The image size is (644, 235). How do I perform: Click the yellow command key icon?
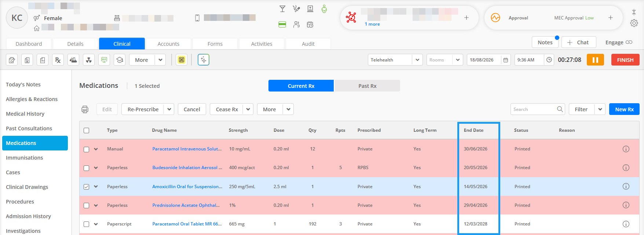point(182,60)
